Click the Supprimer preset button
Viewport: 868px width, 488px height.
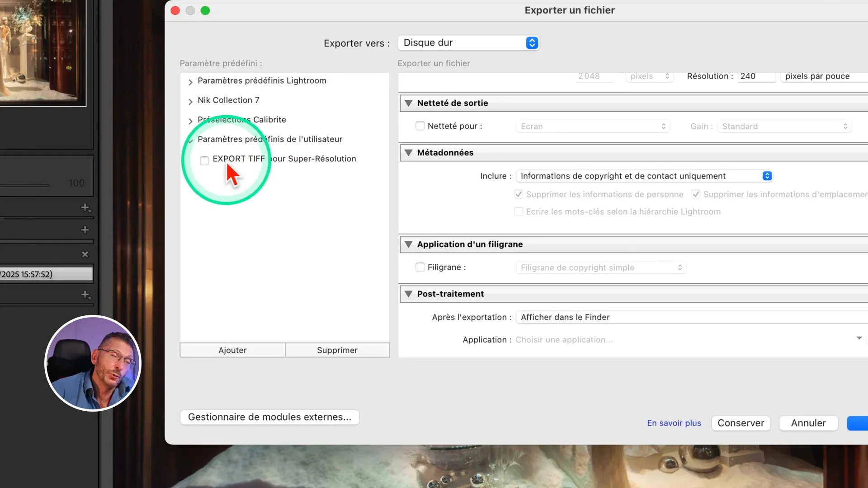[x=337, y=350]
